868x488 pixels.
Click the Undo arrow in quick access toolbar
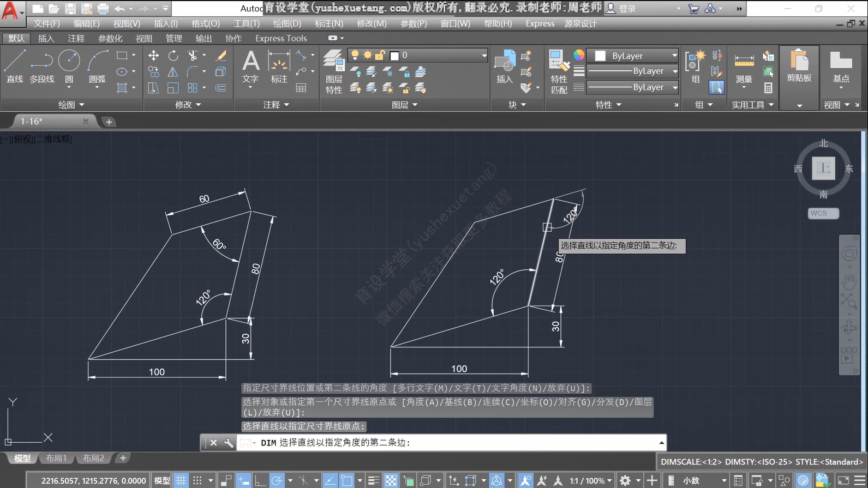(119, 9)
